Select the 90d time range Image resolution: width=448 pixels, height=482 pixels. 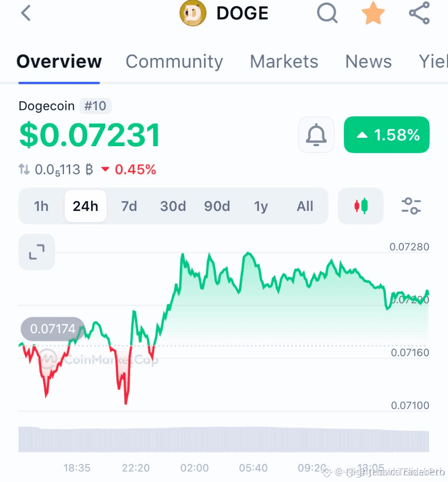pos(217,206)
